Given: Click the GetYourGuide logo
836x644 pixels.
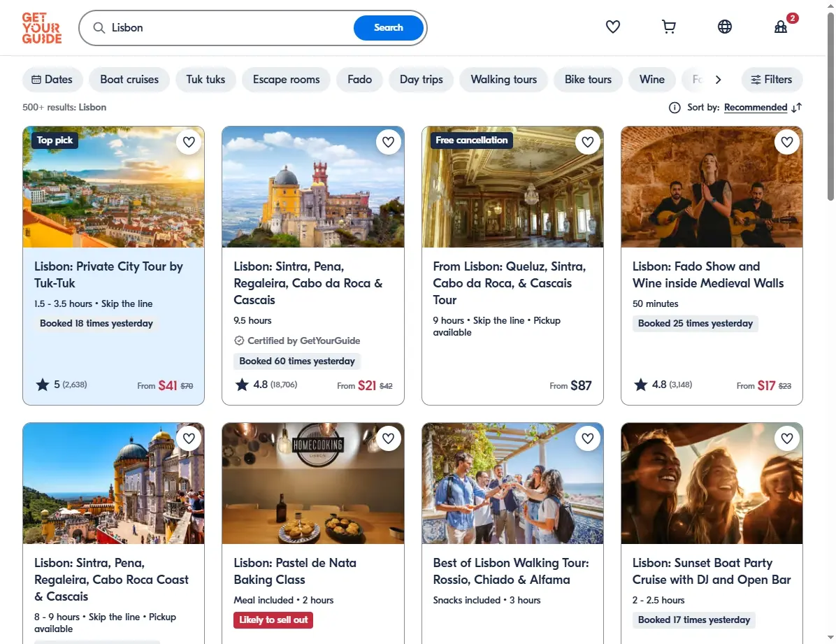Looking at the screenshot, I should click(41, 28).
